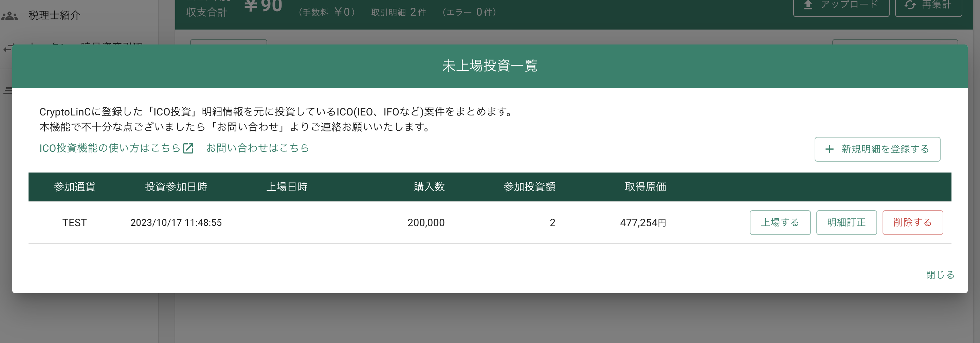Screen dimensions: 980x343
Task: Click the people icon next to 税理士紹介
Action: (10, 16)
